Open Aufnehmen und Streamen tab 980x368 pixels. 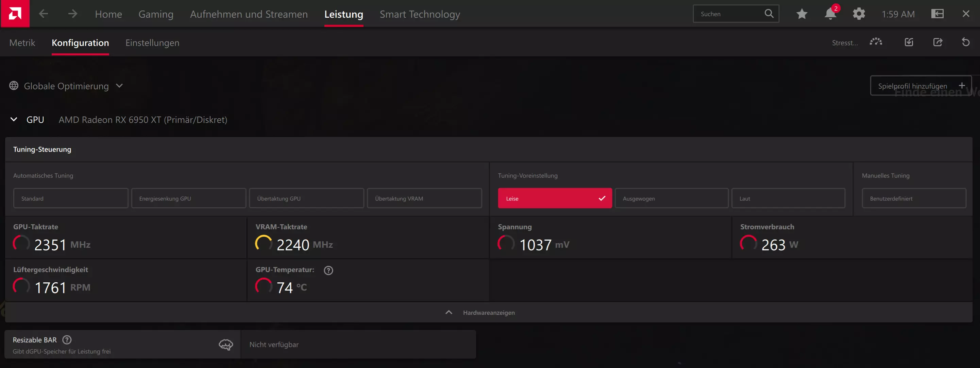point(249,14)
